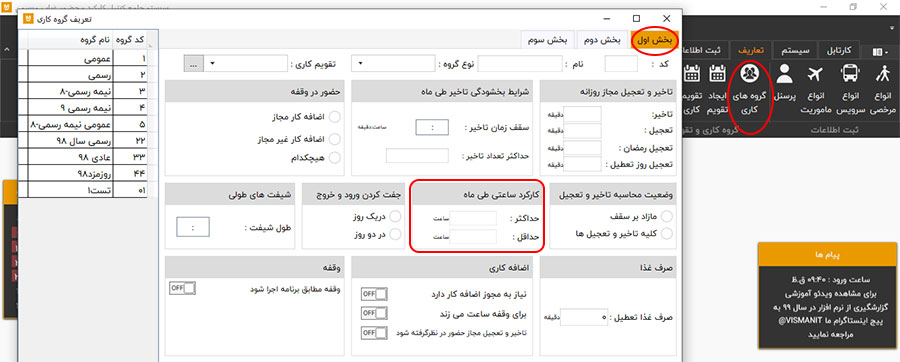Click the app logo in تعریف گروه کاری title bar
900x362 pixels.
tap(28, 18)
